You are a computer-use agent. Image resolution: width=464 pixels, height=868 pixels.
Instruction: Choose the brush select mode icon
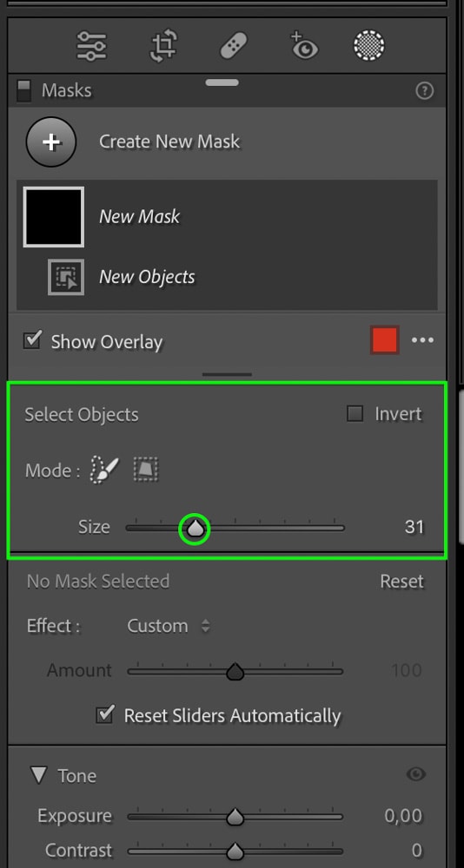pos(104,470)
